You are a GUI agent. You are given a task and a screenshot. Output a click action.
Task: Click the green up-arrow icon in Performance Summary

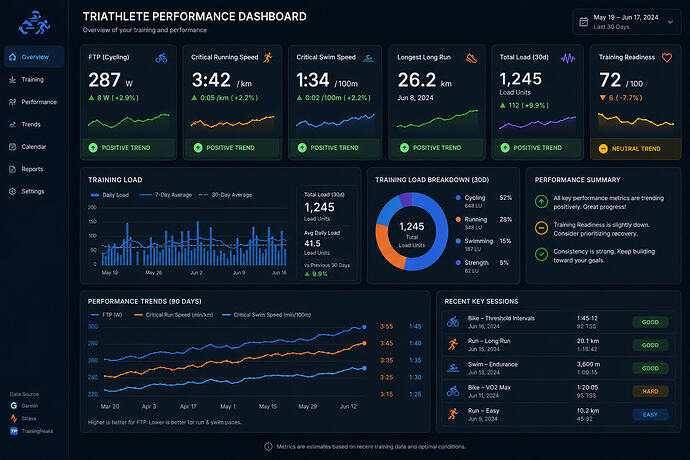[541, 202]
